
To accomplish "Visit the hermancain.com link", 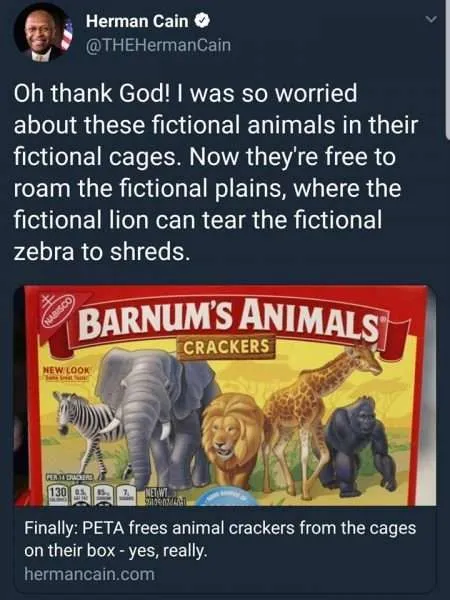I will click(89, 574).
